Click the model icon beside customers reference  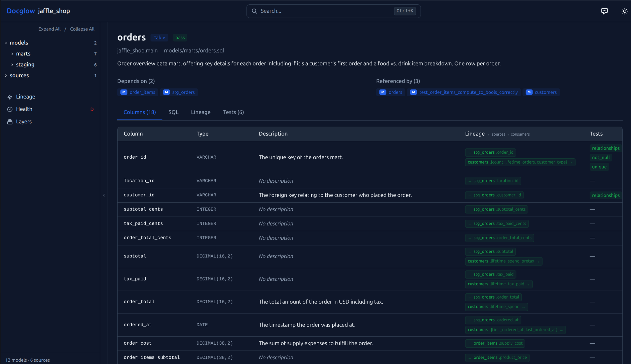tap(528, 92)
